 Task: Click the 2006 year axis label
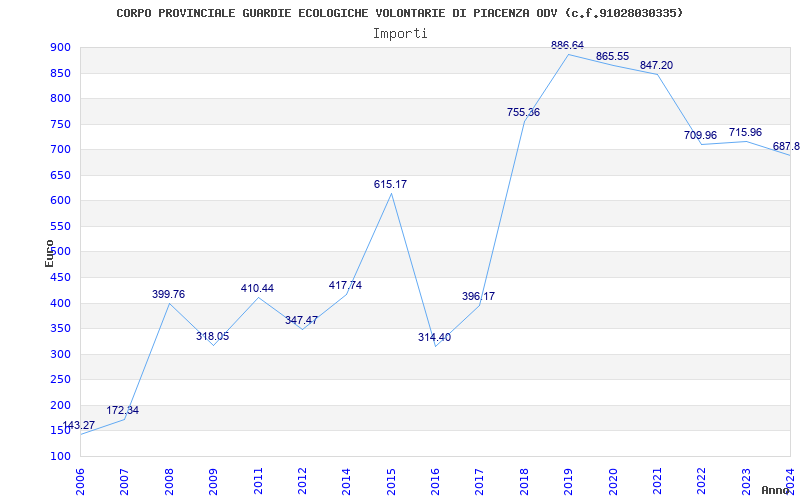80,481
